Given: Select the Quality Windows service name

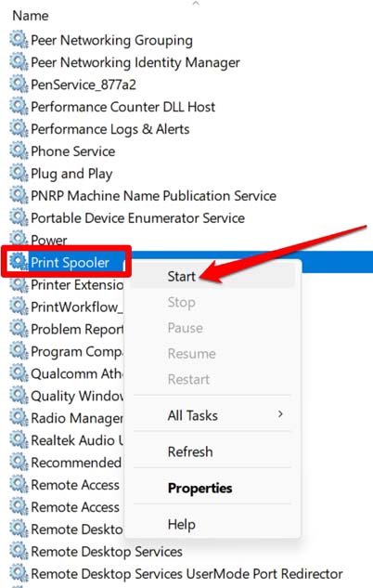Looking at the screenshot, I should [77, 396].
